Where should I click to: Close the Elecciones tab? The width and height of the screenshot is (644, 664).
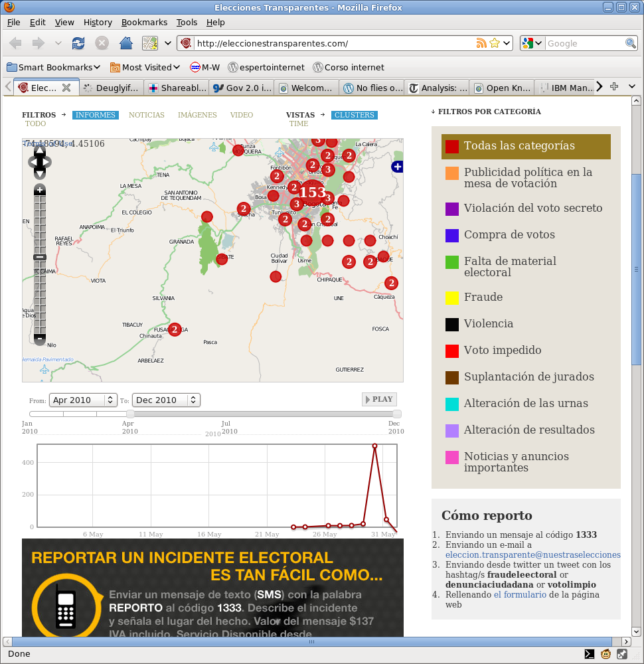(x=66, y=88)
